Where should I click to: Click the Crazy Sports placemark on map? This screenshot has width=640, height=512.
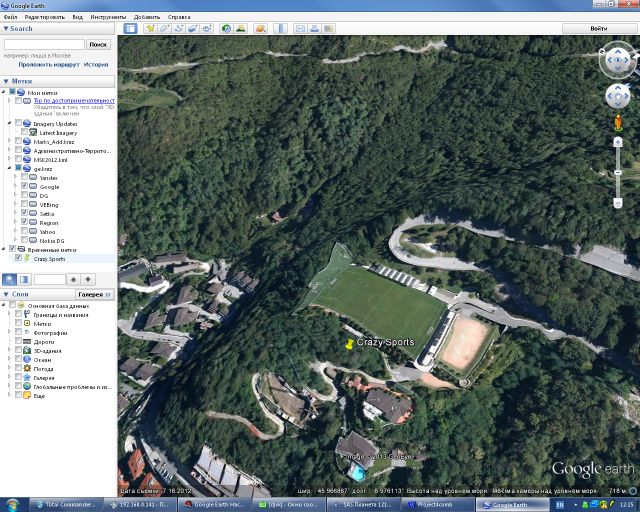[349, 344]
